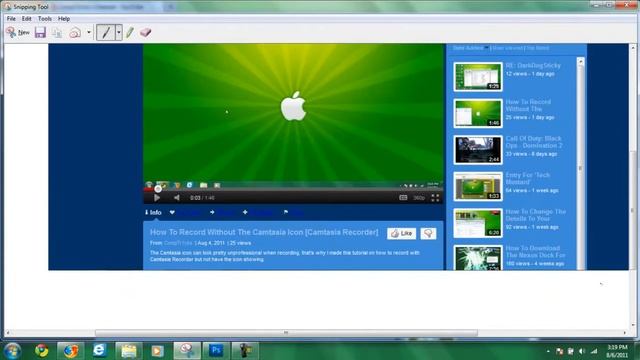Open Windows Media Player from taskbar

coord(157,351)
